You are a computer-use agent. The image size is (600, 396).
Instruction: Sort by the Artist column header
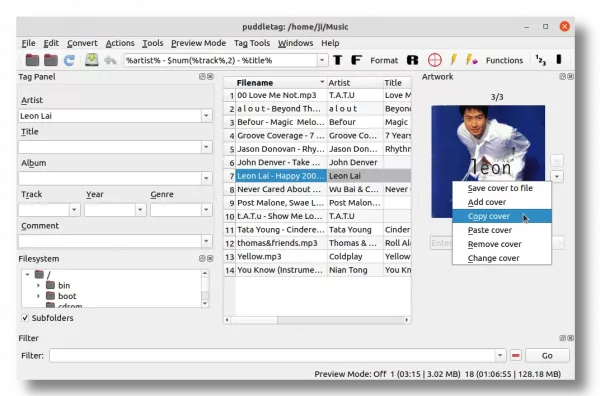point(355,83)
